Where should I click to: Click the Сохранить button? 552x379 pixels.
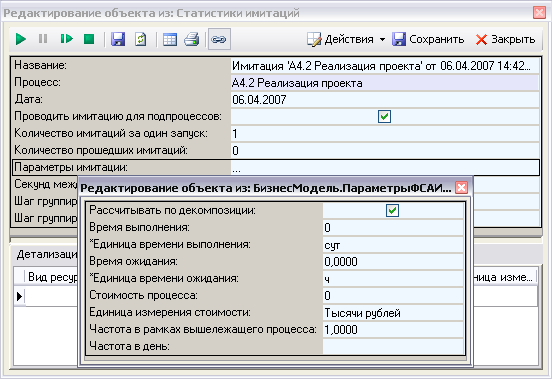(428, 39)
